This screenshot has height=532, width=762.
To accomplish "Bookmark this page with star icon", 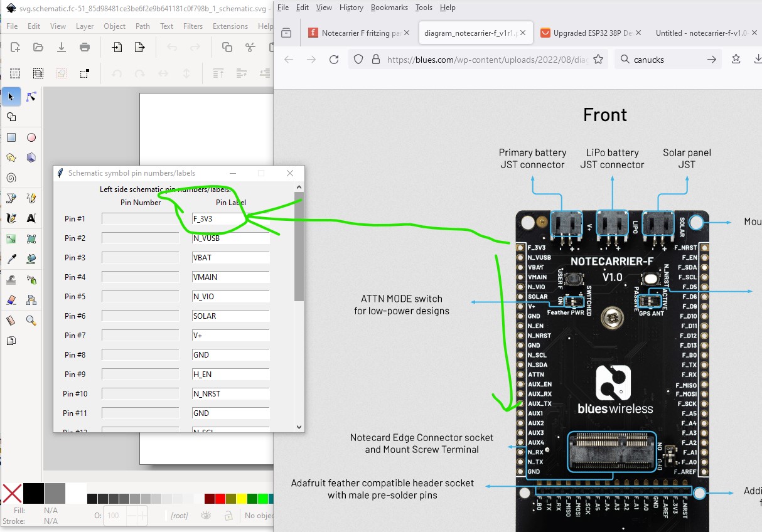I will point(598,60).
